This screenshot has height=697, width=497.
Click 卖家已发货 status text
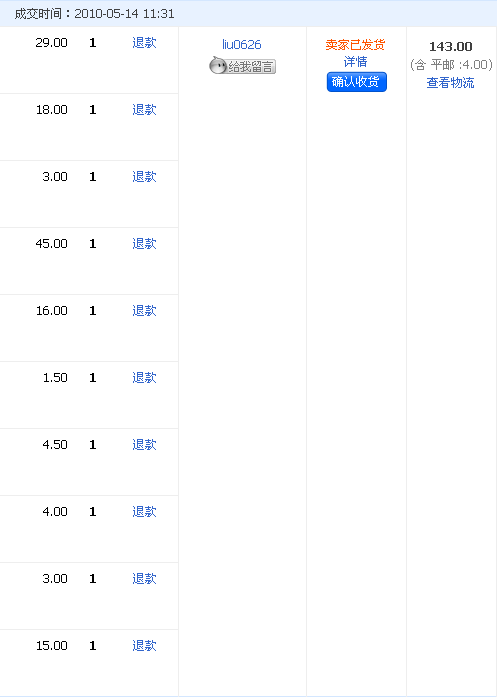[355, 44]
